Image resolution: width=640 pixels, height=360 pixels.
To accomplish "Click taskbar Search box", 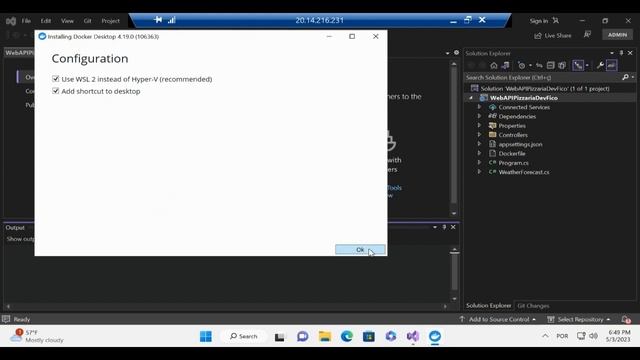I will click(x=244, y=336).
